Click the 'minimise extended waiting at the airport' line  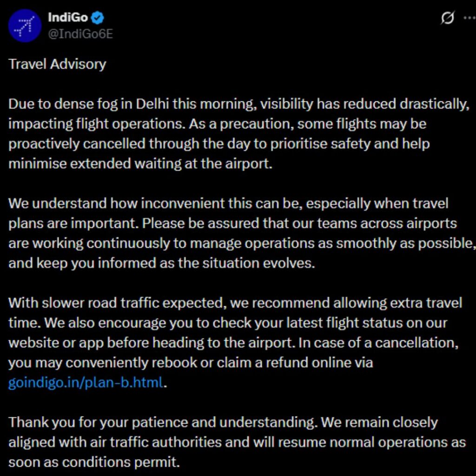pyautogui.click(x=140, y=164)
